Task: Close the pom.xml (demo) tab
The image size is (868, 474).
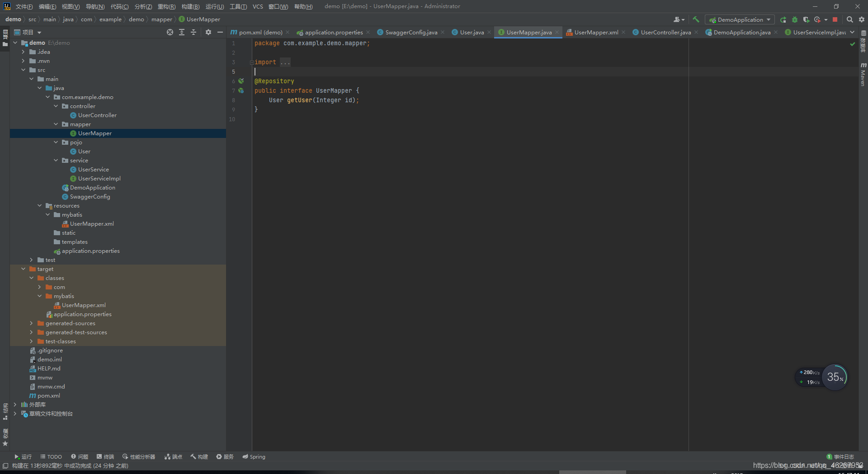Action: 288,32
